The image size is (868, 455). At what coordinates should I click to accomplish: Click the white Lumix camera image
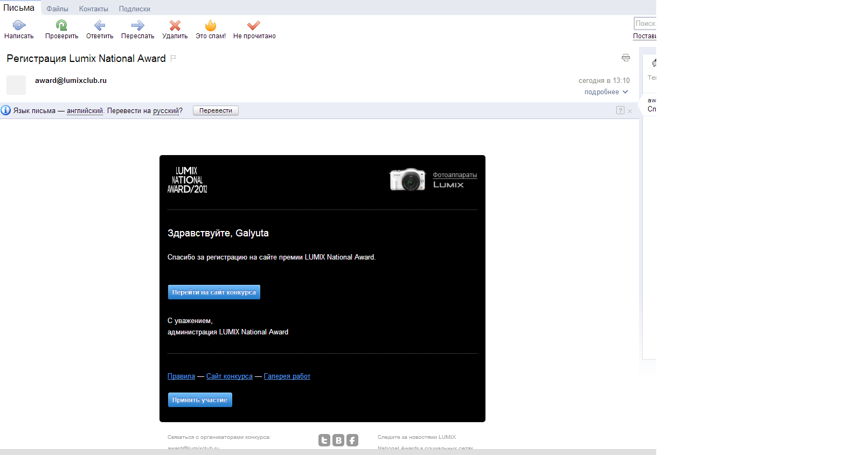408,179
